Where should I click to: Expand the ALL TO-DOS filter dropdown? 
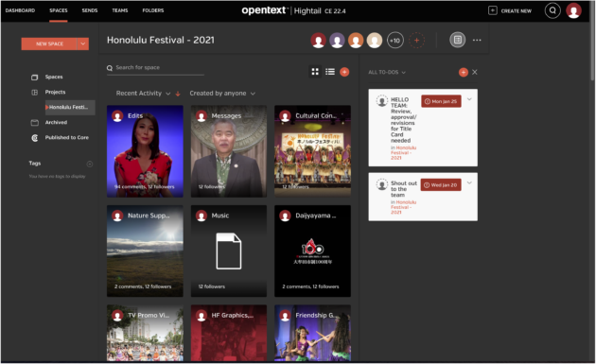click(387, 72)
